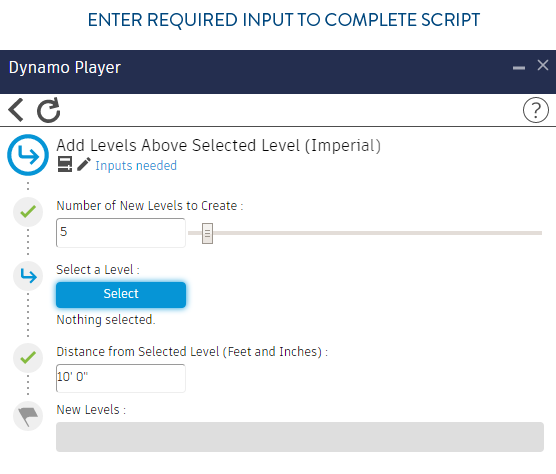Click the script title Add Levels Above Selected Level
The width and height of the screenshot is (556, 474).
point(218,146)
